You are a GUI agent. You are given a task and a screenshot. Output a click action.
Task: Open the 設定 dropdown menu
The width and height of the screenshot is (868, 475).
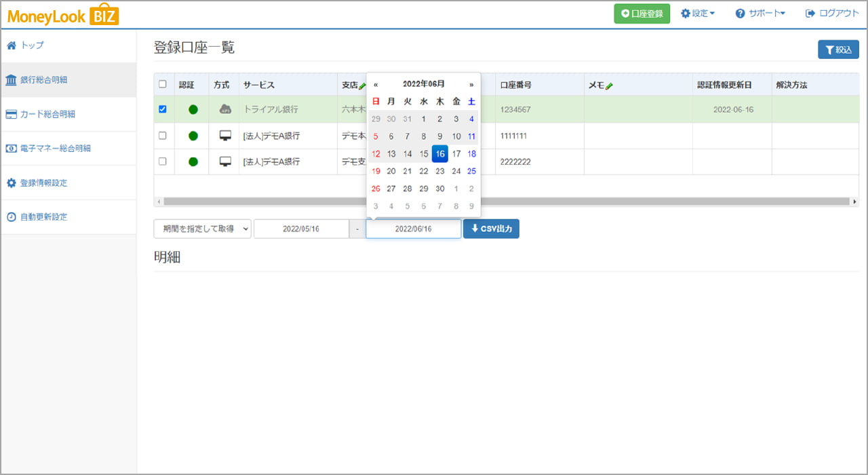pyautogui.click(x=698, y=14)
